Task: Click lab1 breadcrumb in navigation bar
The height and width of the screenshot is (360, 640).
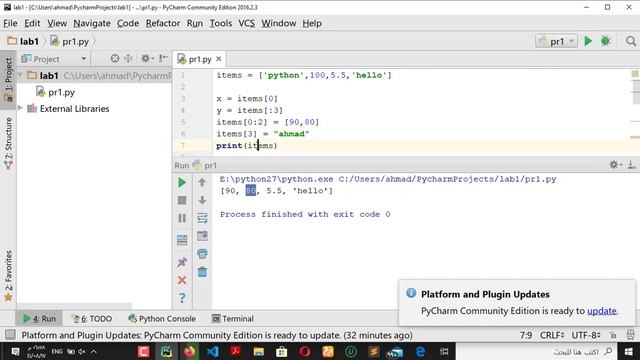Action: (x=24, y=41)
